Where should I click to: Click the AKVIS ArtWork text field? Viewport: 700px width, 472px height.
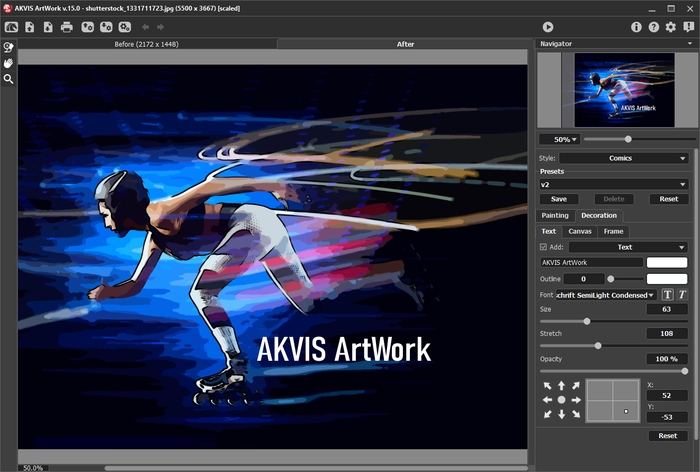[x=592, y=263]
